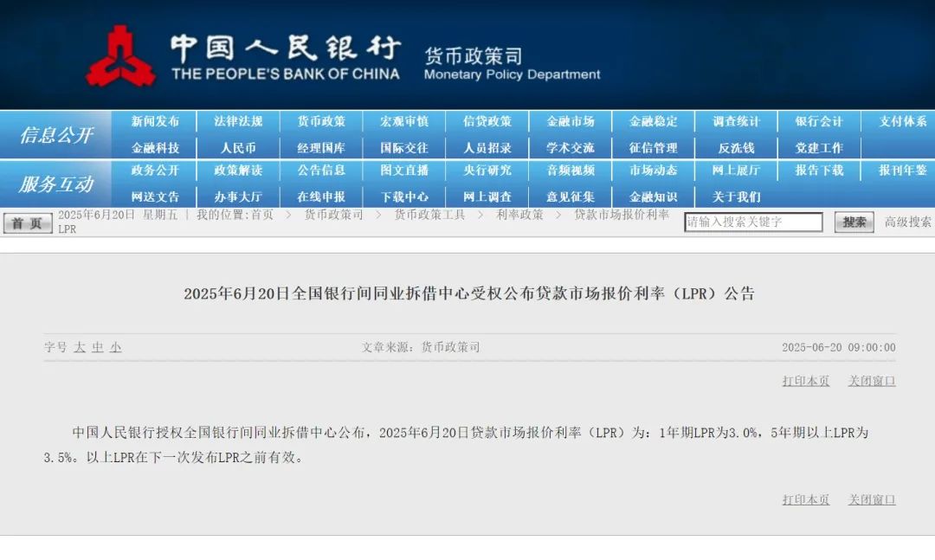Click the 首页 home button on the left

(x=26, y=222)
